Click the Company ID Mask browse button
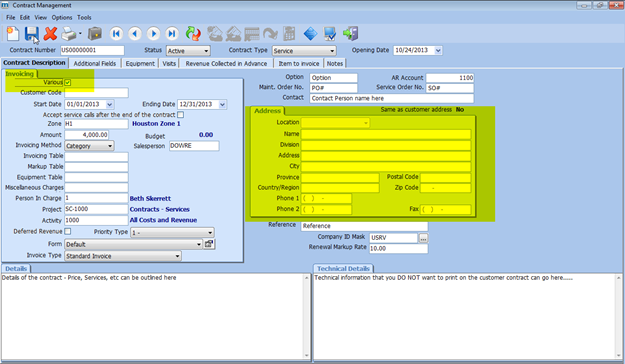Image resolution: width=625 pixels, height=364 pixels. coord(423,238)
